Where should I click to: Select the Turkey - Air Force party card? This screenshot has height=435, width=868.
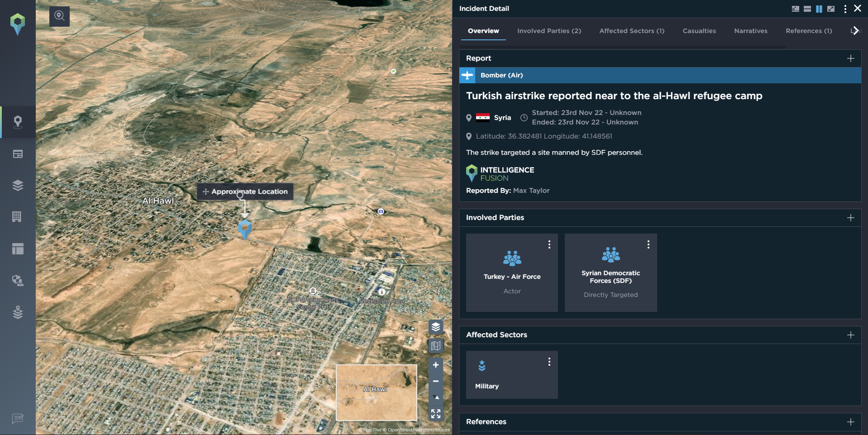[x=512, y=272]
